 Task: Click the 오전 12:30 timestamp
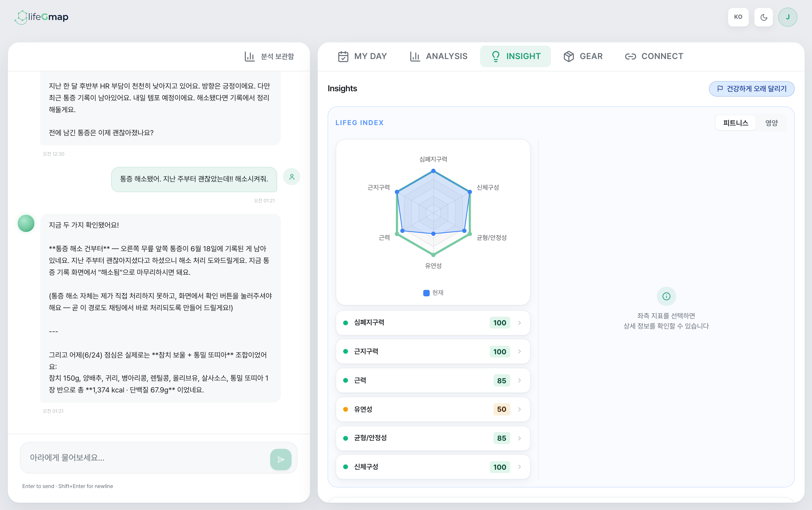(x=53, y=154)
